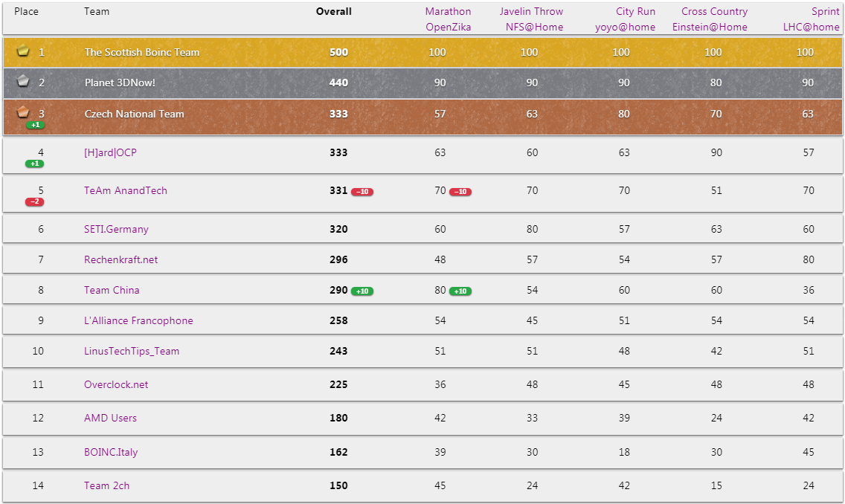Click Cross Country score 90 of [H]ard|OCP
Viewport: 845px width, 504px height.
point(716,152)
